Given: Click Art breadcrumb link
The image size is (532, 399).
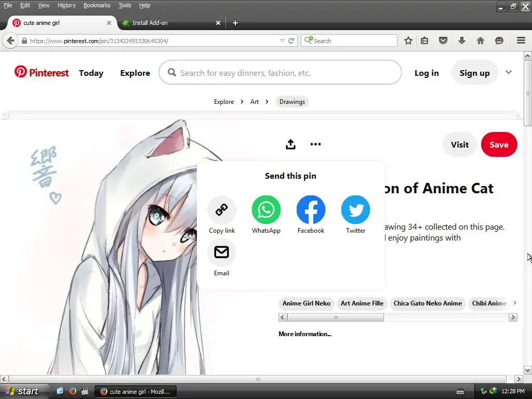Looking at the screenshot, I should point(255,102).
